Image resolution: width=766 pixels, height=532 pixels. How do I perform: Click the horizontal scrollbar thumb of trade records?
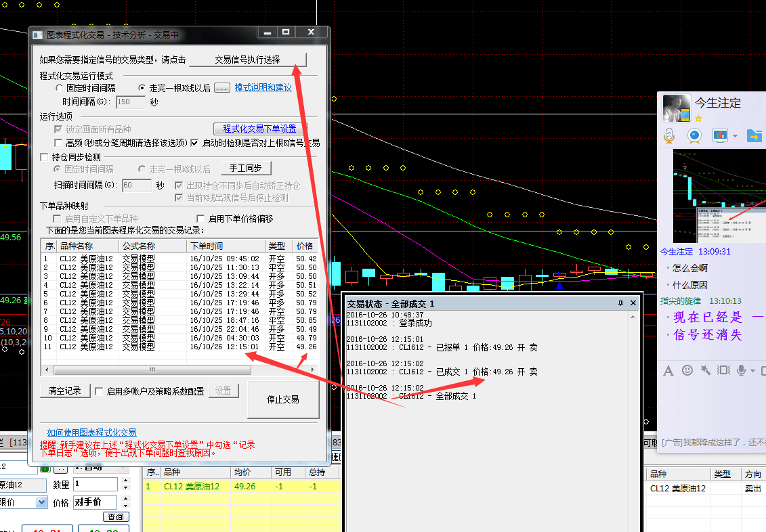[x=152, y=370]
